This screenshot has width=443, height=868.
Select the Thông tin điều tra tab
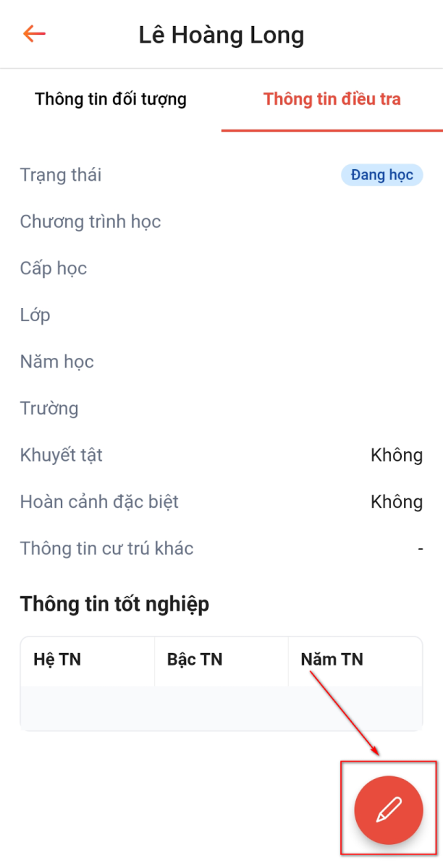[x=332, y=99]
